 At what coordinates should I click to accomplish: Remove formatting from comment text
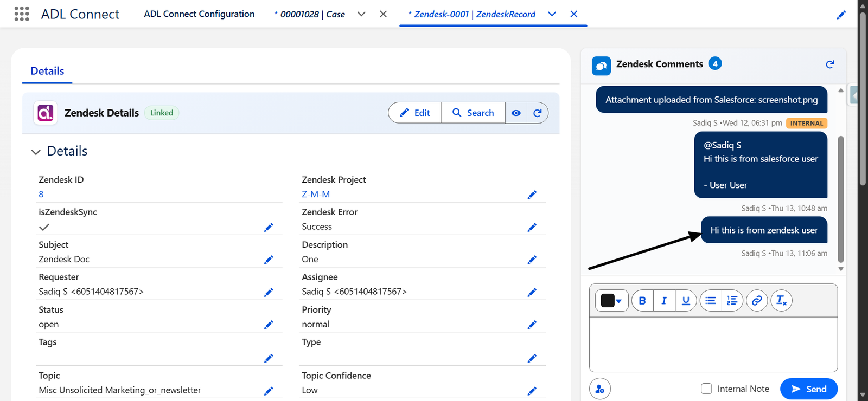[781, 300]
